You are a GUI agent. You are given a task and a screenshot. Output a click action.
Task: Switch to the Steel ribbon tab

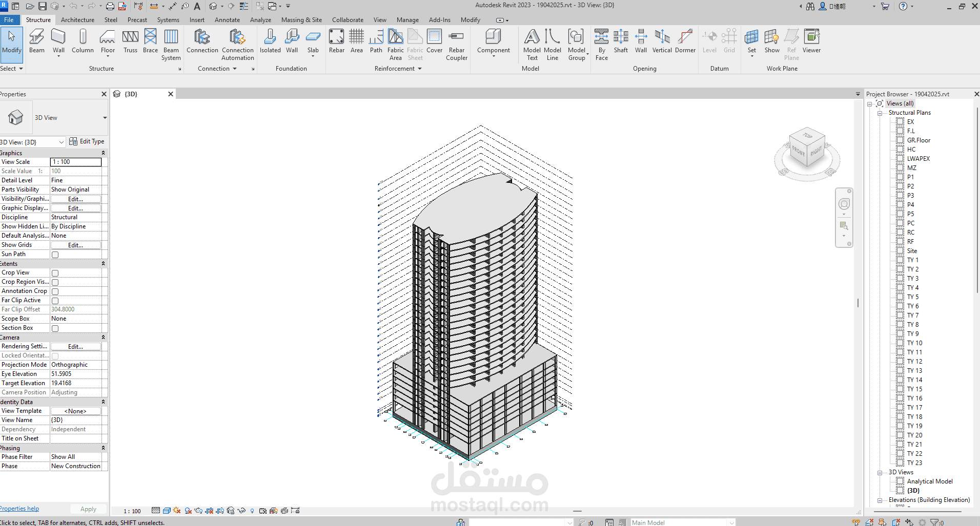click(111, 20)
